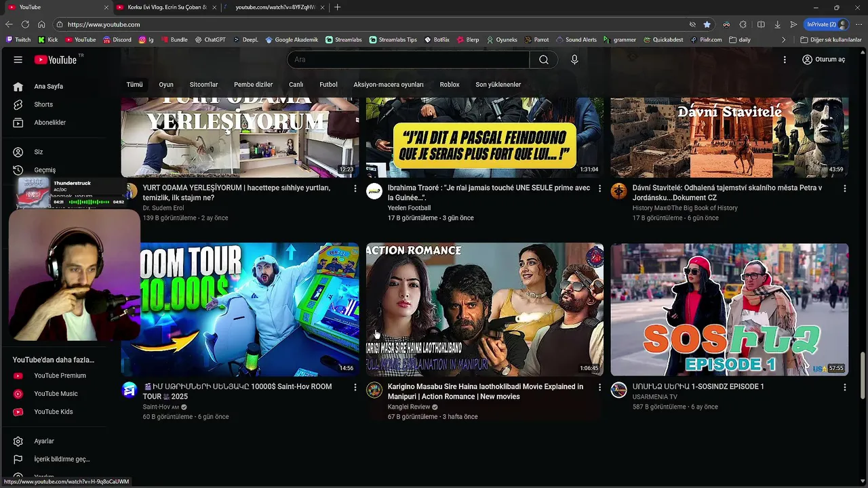The image size is (868, 488).
Task: Open the Twitch bookmark
Action: click(x=18, y=40)
